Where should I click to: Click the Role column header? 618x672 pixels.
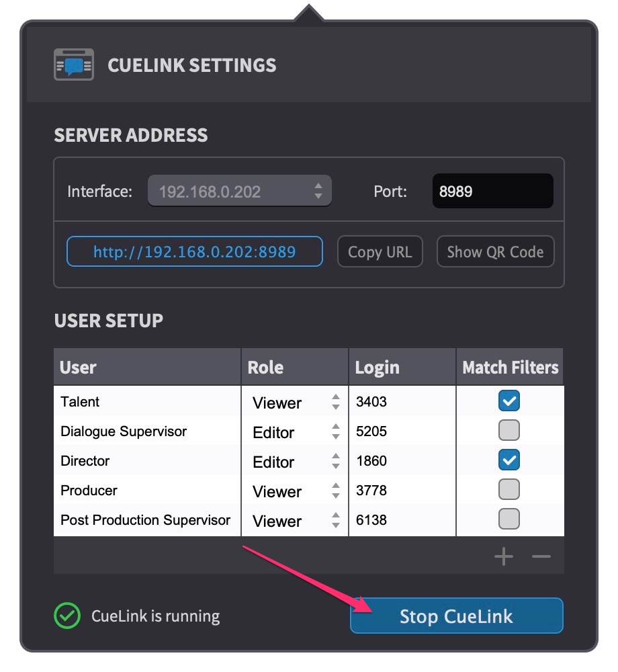pyautogui.click(x=295, y=367)
